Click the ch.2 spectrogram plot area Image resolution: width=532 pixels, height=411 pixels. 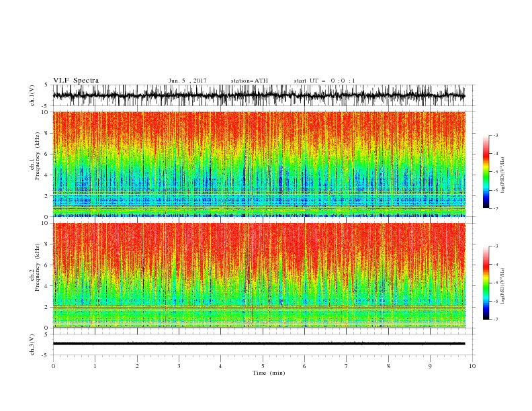[x=259, y=275]
